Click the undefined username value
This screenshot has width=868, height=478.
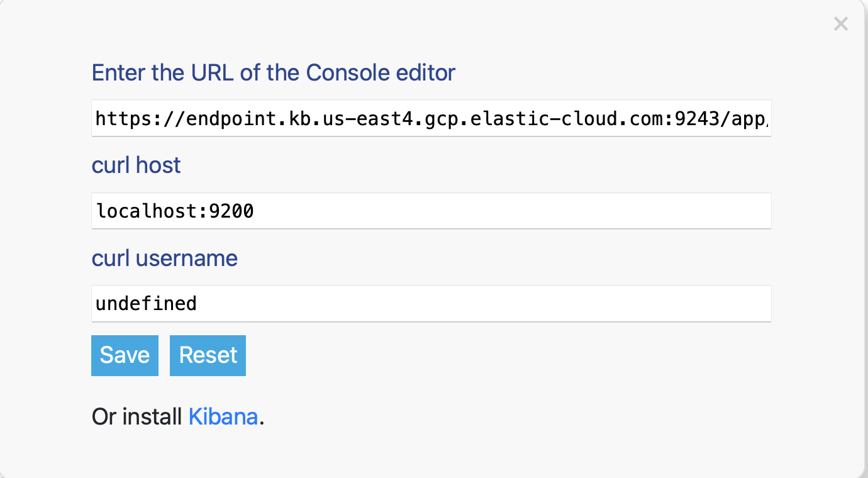tap(145, 303)
